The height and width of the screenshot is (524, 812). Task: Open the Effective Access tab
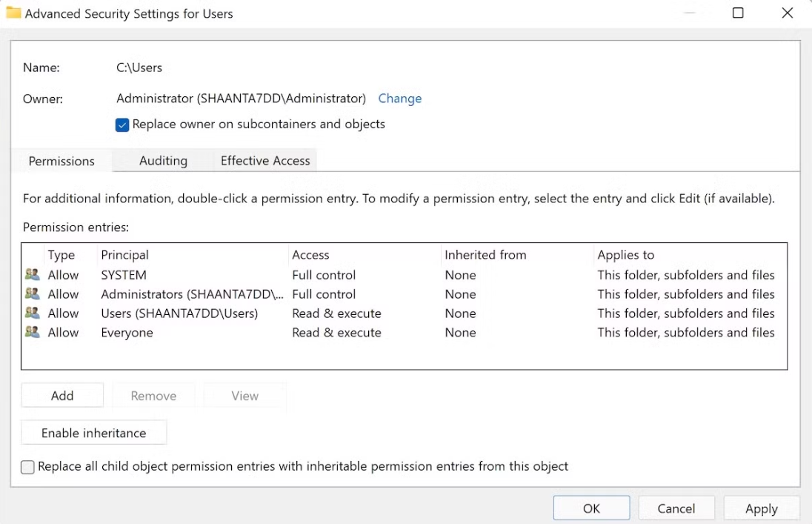point(264,160)
